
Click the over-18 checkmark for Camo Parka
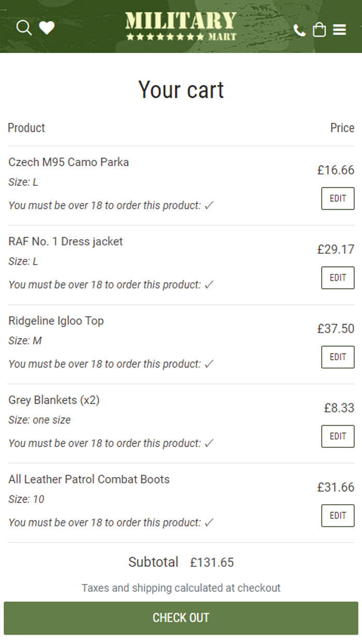(x=209, y=206)
